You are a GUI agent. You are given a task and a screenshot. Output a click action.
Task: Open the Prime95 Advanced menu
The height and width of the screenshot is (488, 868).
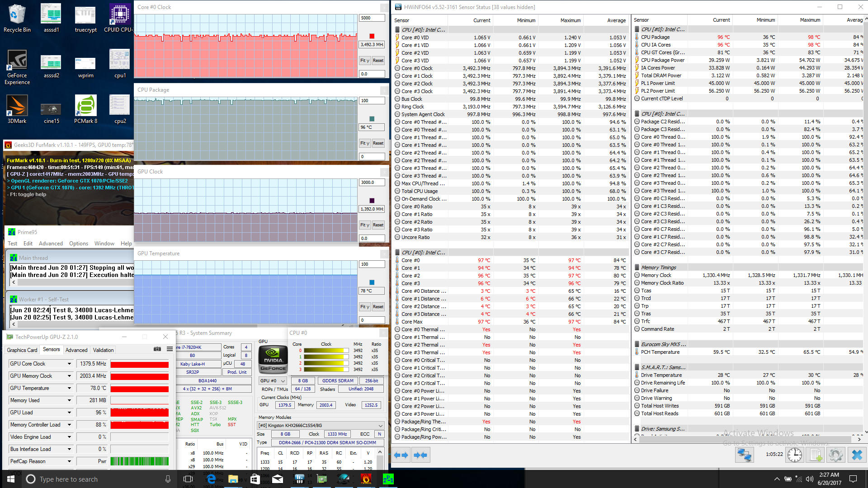[51, 244]
